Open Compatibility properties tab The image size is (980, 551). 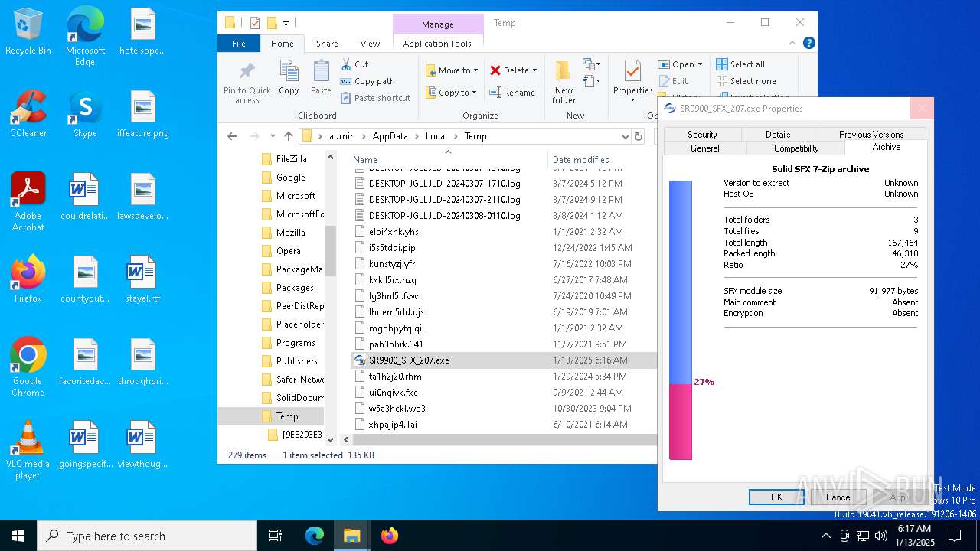coord(796,148)
